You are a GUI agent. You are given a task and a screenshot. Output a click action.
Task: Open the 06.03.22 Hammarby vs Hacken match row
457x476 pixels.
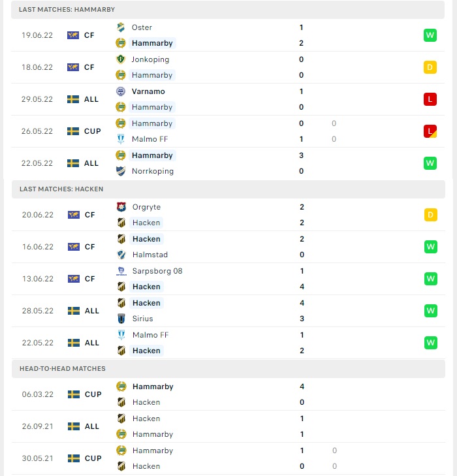(228, 394)
